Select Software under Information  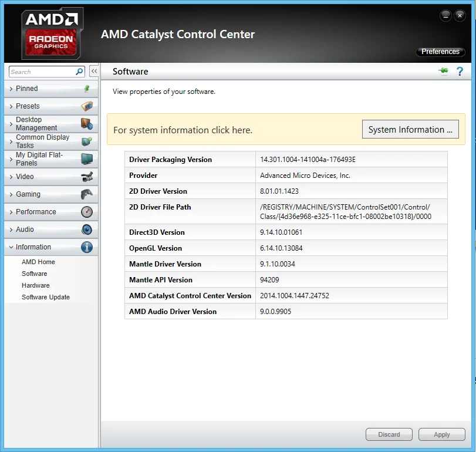click(34, 274)
